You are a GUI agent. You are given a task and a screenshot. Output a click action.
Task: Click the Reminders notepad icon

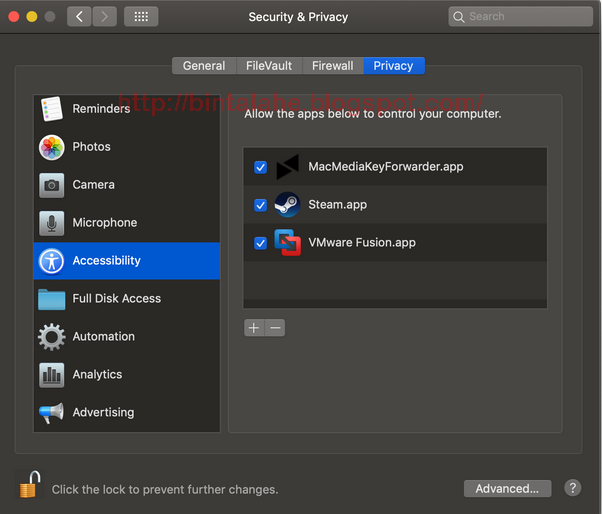pyautogui.click(x=51, y=109)
